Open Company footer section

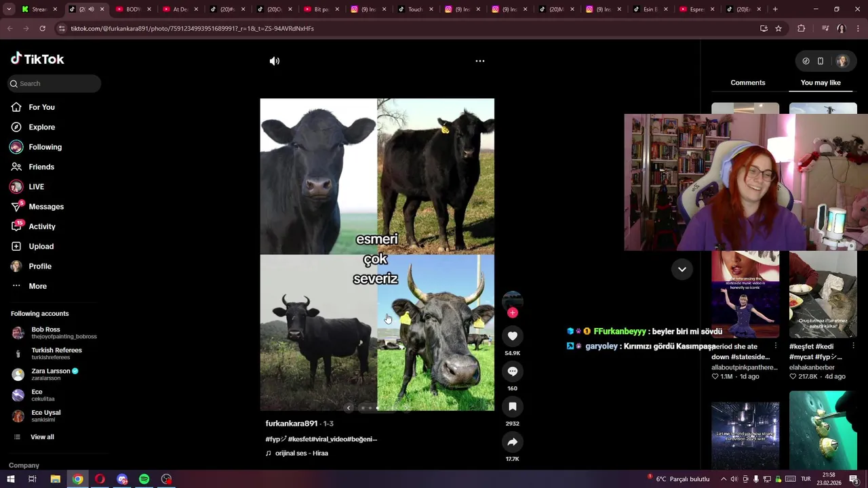pos(24,466)
